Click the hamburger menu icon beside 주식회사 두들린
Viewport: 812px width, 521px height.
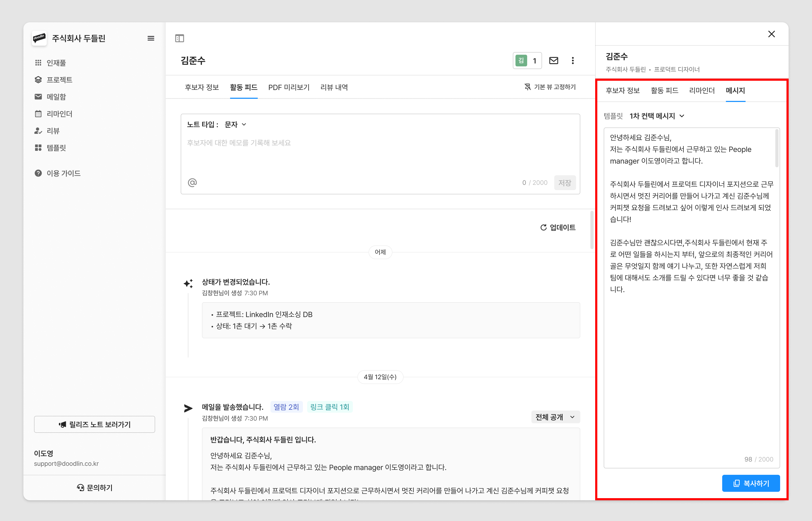pyautogui.click(x=151, y=38)
